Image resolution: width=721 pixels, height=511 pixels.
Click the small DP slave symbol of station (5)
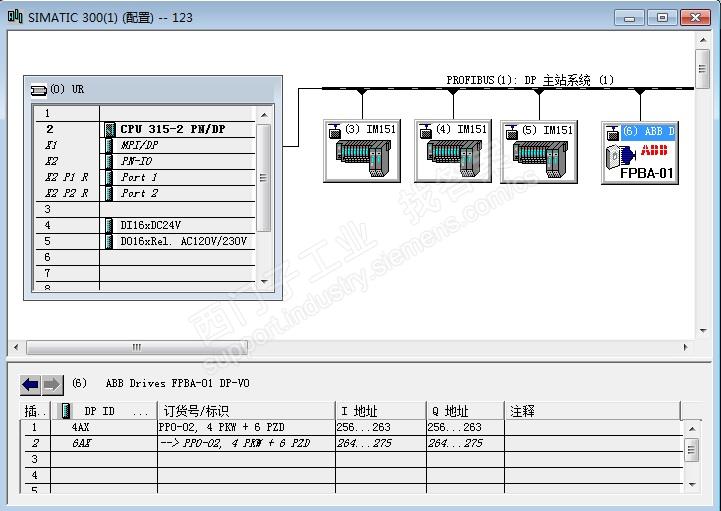coord(511,132)
